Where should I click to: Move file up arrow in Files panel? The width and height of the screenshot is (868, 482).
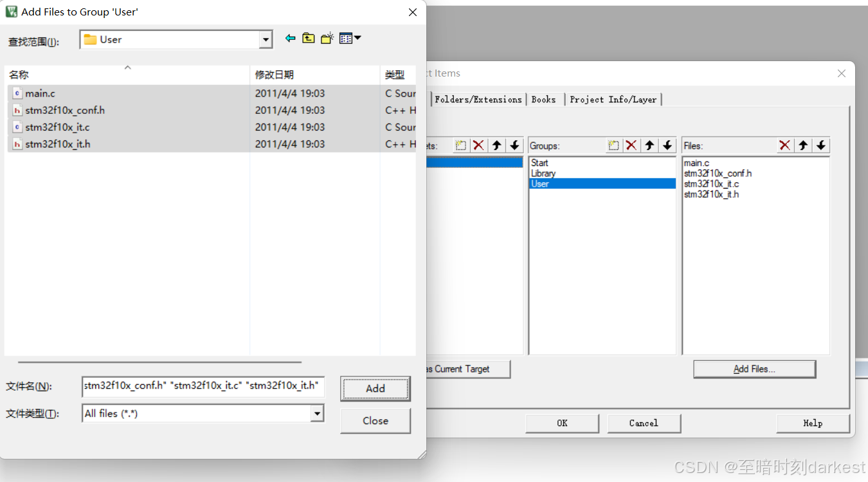click(803, 145)
